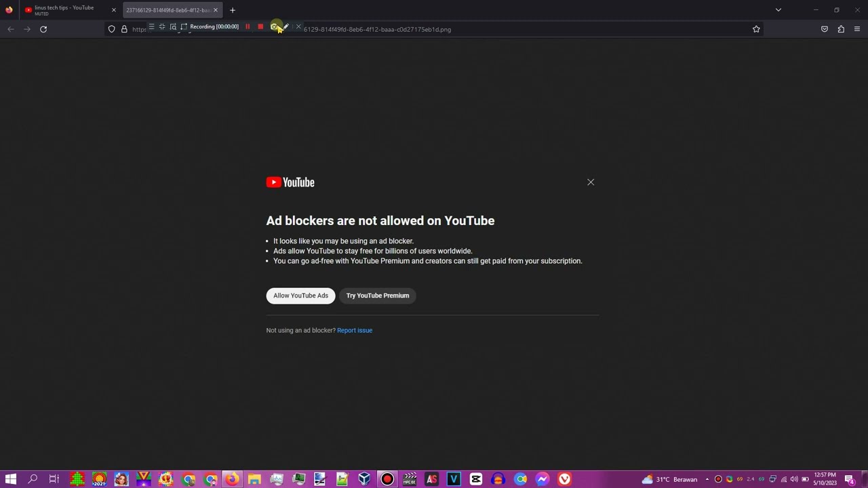Open the AS app on taskbar

431,479
